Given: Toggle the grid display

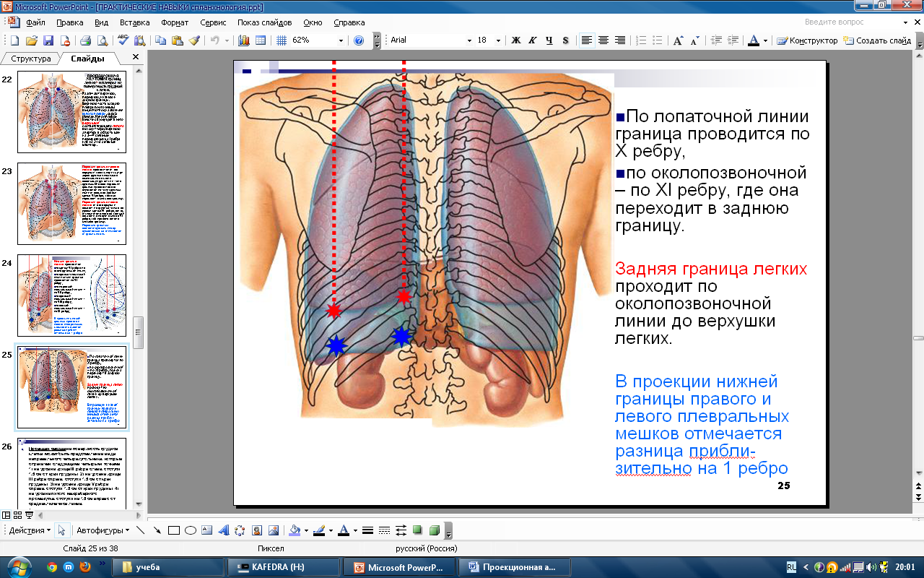Looking at the screenshot, I should [x=282, y=40].
